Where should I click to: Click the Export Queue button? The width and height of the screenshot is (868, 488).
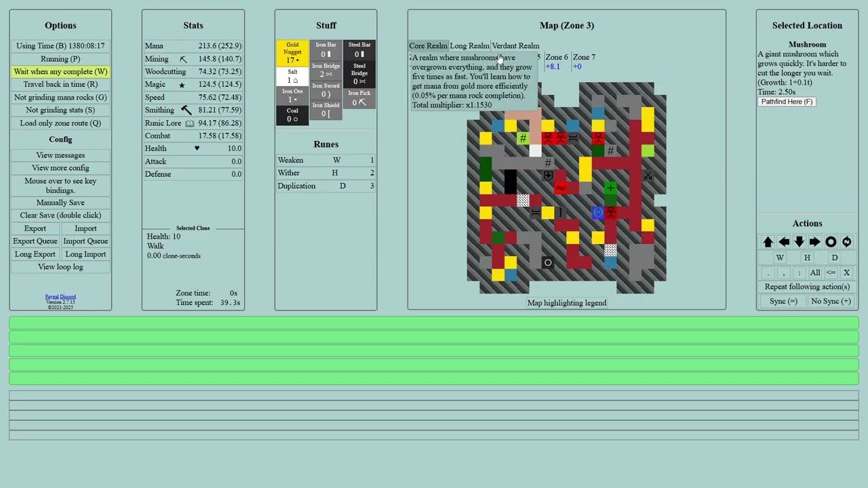(35, 241)
